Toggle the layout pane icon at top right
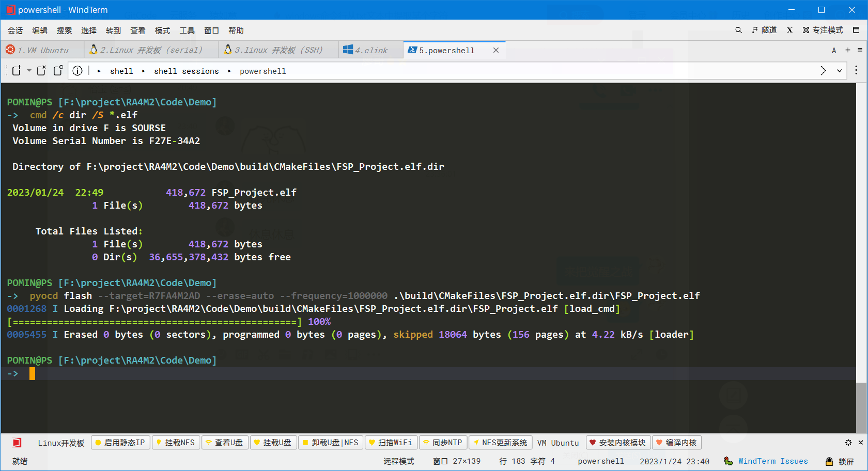The height and width of the screenshot is (471, 868). (x=856, y=30)
